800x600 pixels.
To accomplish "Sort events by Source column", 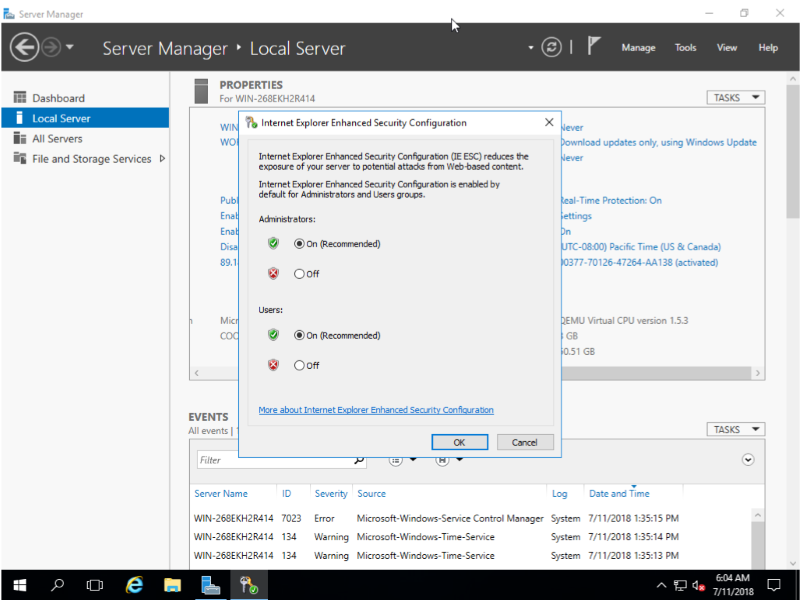I will coord(371,493).
